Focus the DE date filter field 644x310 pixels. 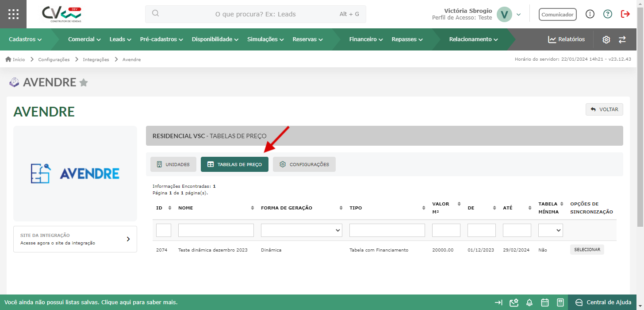click(x=482, y=230)
